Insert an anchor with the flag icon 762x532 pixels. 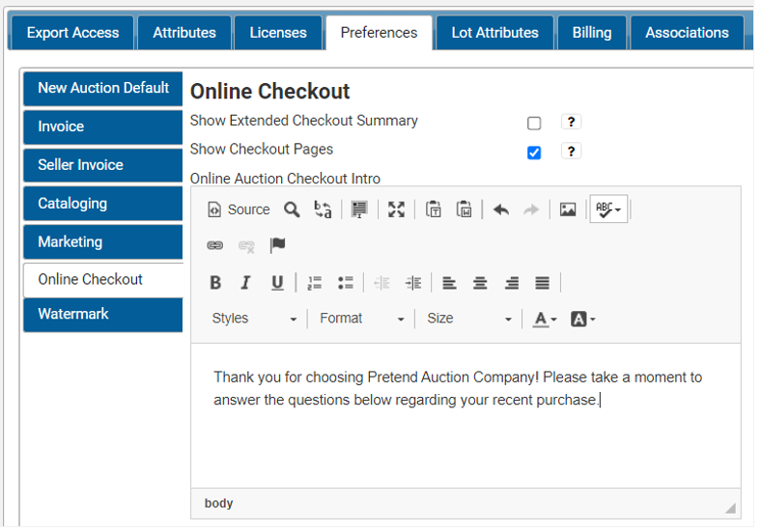[277, 245]
